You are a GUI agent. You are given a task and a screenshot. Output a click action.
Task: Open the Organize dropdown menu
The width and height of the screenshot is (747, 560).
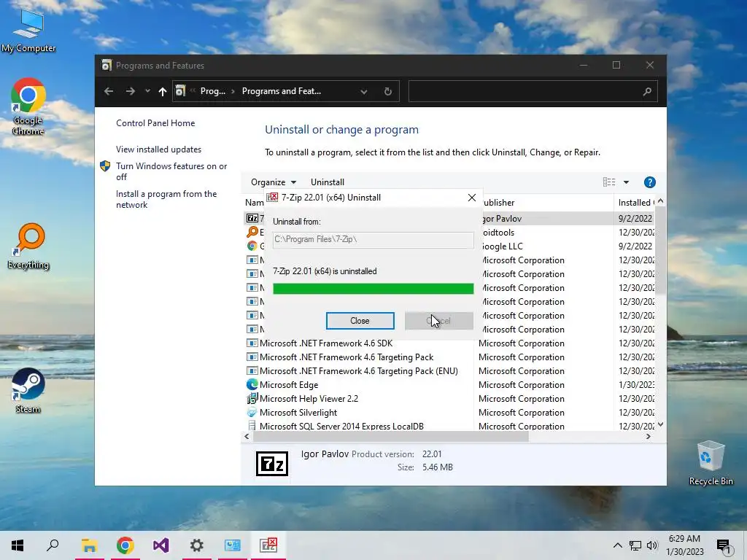click(274, 182)
